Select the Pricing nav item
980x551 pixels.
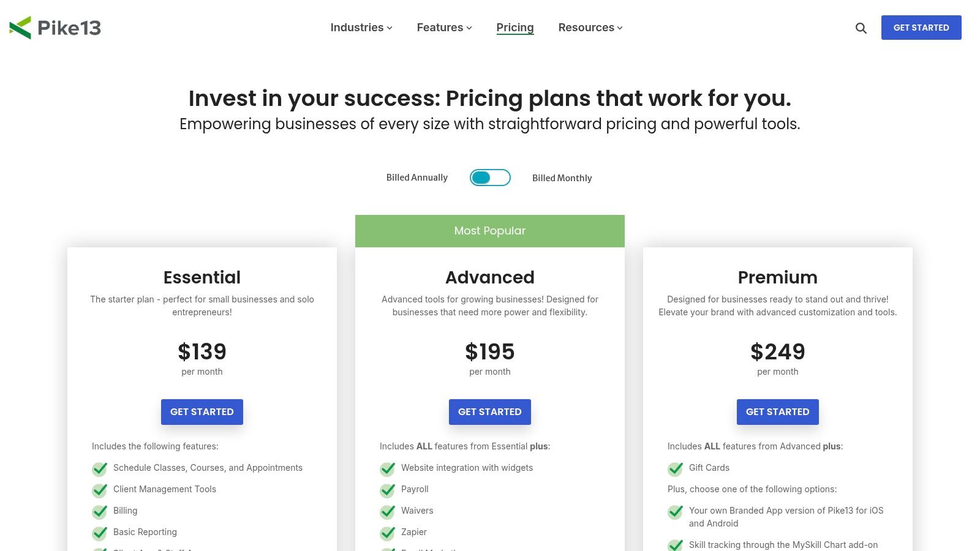coord(515,28)
